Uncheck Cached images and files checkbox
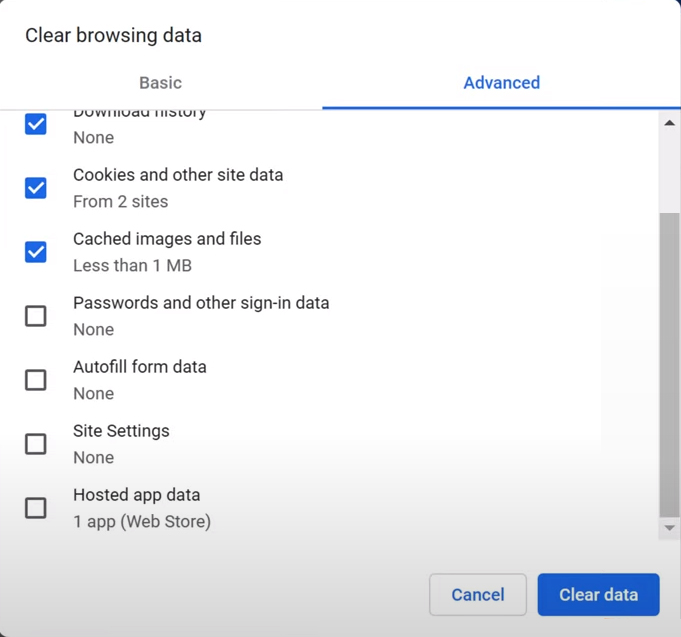This screenshot has width=681, height=637. click(36, 251)
